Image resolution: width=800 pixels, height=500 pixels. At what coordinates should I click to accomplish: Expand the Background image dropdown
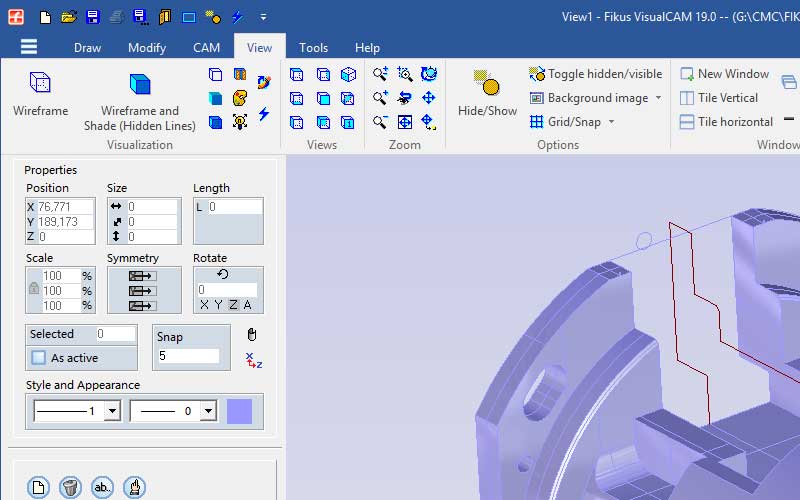(x=658, y=98)
